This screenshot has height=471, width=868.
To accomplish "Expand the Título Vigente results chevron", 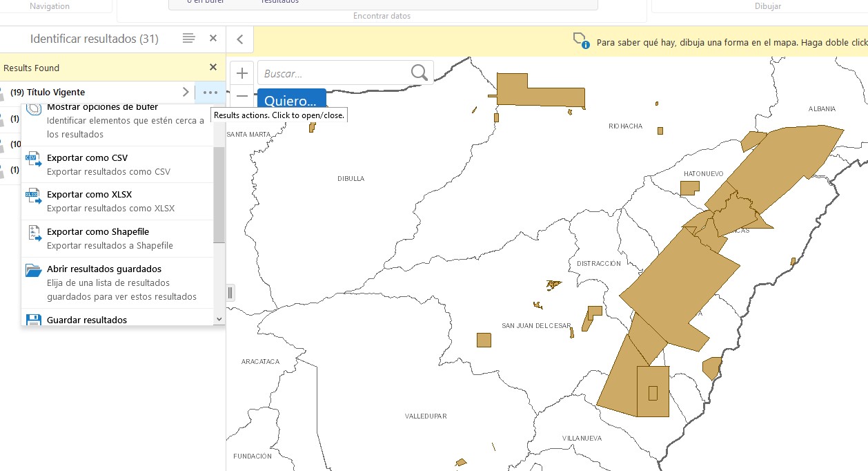I will point(185,92).
